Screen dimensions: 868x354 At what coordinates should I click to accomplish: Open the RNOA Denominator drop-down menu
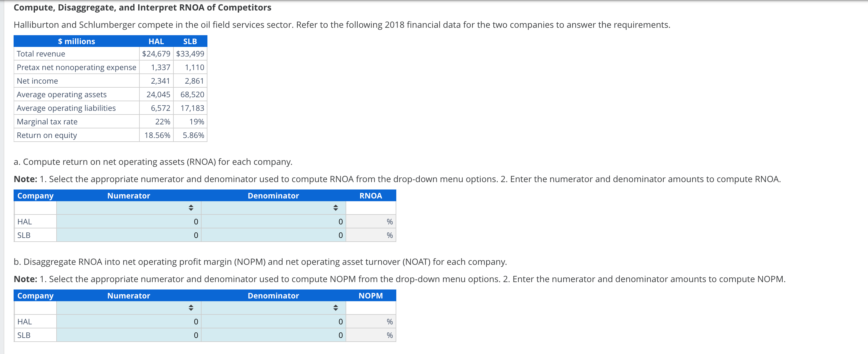click(336, 208)
